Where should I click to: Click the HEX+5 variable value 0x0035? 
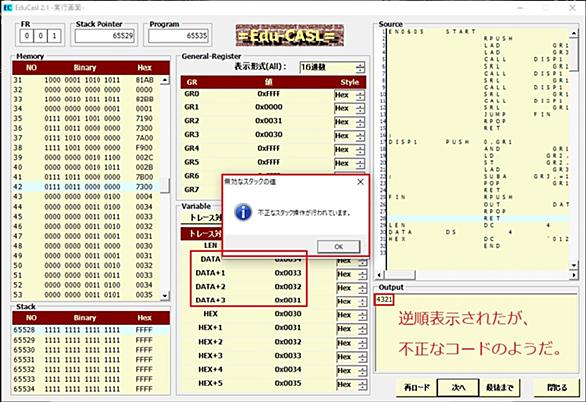(288, 383)
